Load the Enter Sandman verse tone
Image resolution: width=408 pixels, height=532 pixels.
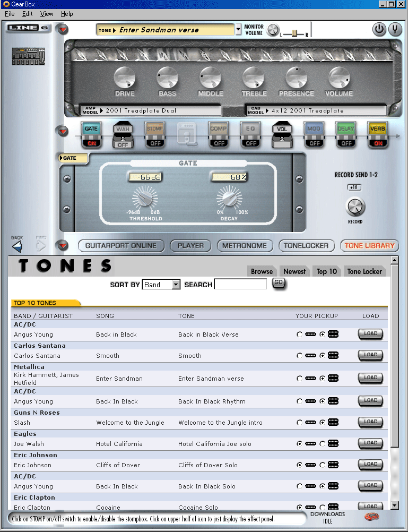tap(370, 378)
